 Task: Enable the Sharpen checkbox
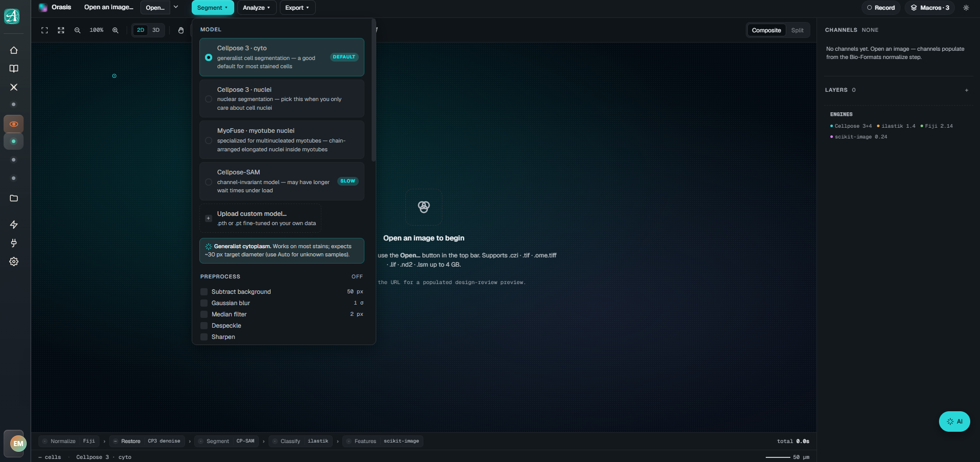tap(204, 337)
